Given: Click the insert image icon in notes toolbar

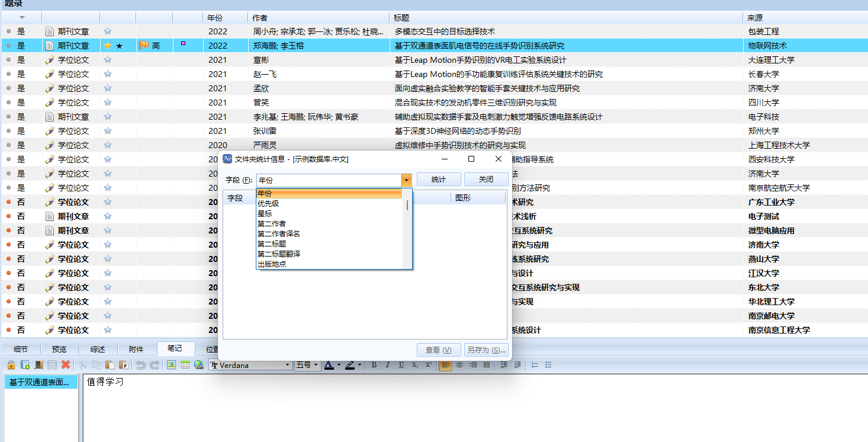Looking at the screenshot, I should click(171, 365).
